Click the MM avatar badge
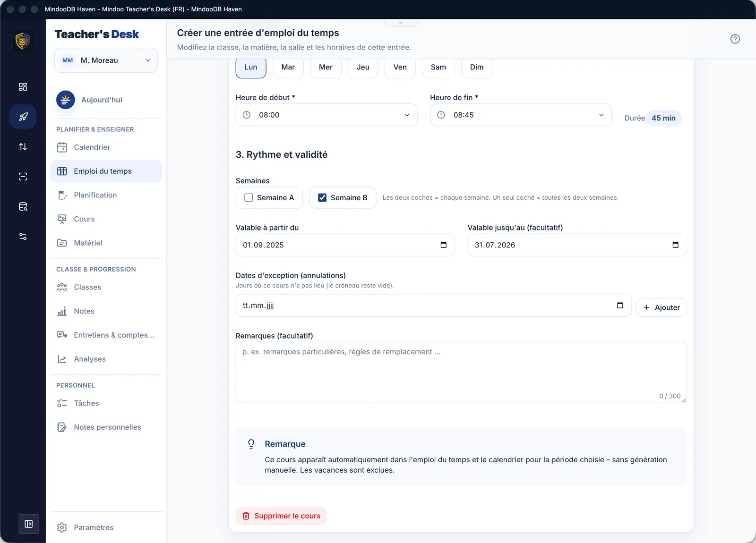This screenshot has height=543, width=756. click(x=68, y=60)
